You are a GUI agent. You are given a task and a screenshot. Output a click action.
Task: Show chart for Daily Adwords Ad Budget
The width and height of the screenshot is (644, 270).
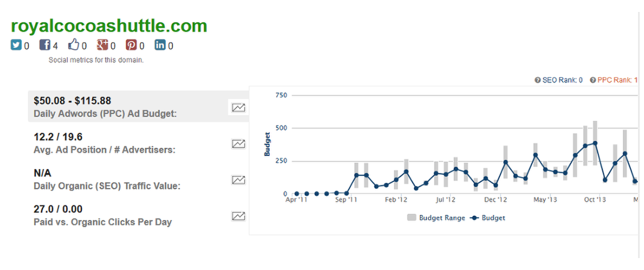pos(238,107)
